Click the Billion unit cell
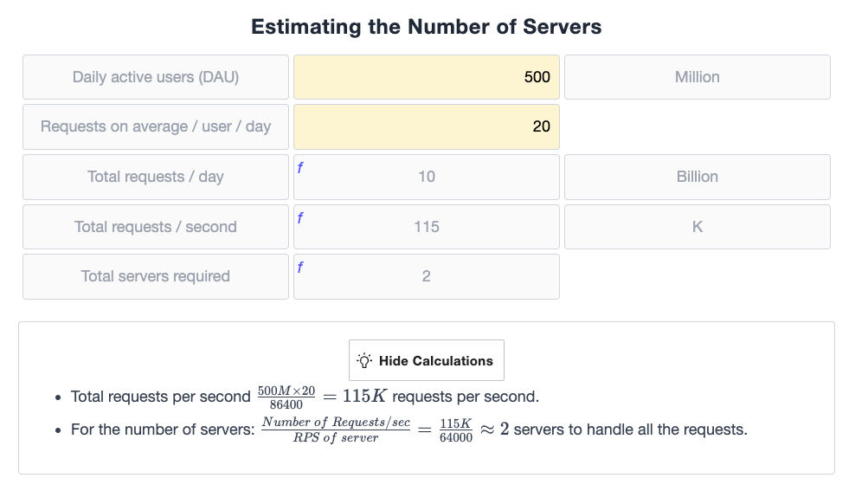Screen dimensions: 868x491 point(698,177)
